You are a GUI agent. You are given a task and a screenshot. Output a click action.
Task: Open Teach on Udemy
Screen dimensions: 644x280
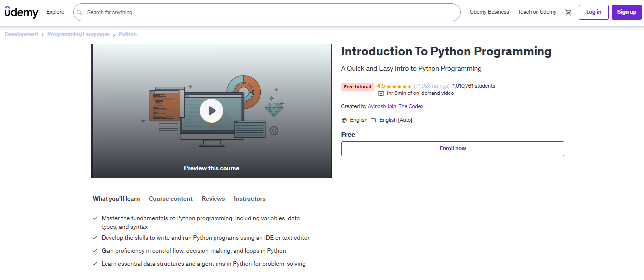pyautogui.click(x=537, y=12)
